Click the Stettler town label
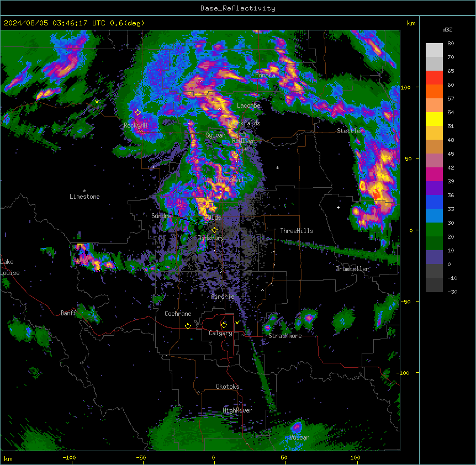 pyautogui.click(x=350, y=131)
